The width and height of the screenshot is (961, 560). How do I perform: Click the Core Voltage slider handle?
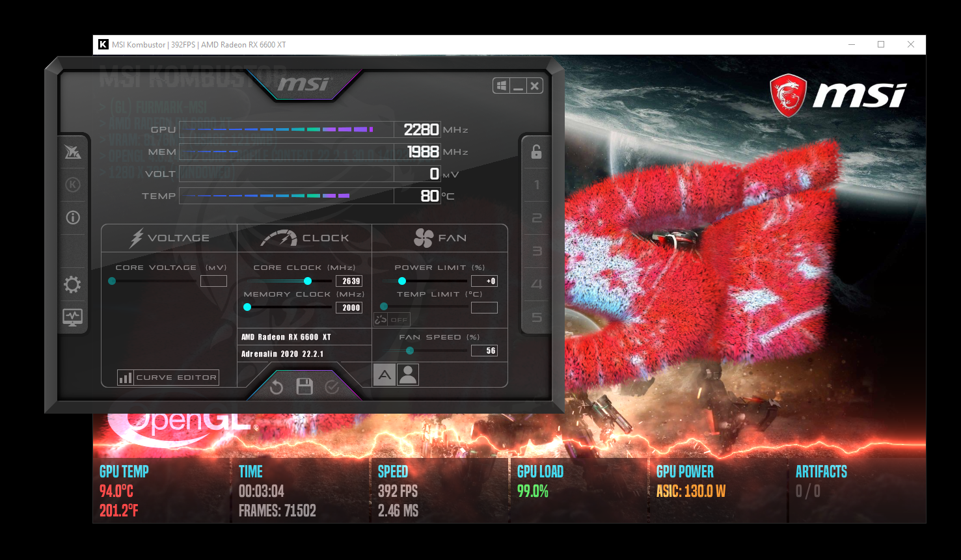pyautogui.click(x=112, y=281)
